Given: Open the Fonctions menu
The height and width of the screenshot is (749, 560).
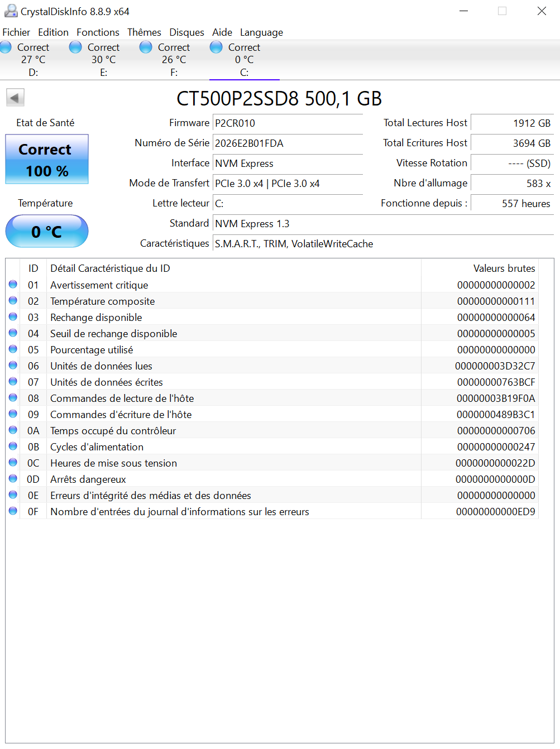Looking at the screenshot, I should click(x=98, y=32).
